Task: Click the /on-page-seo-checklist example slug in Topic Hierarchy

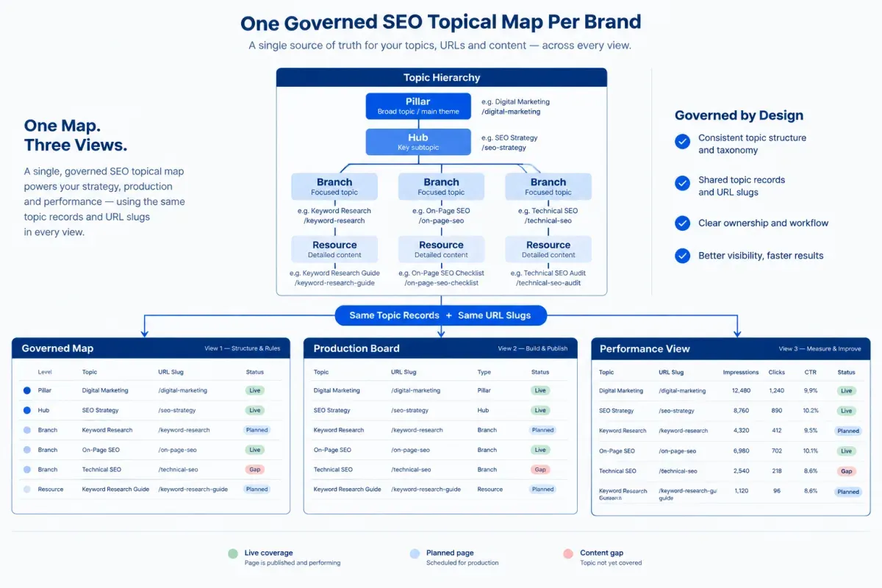Action: click(441, 283)
